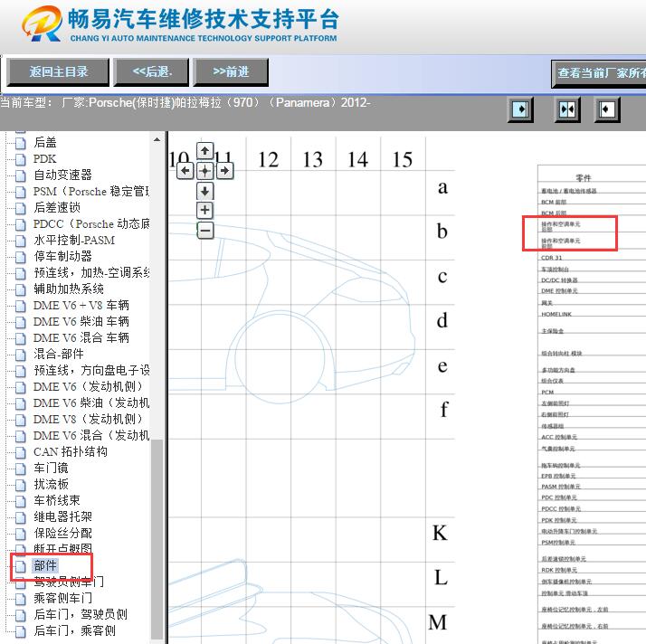Screen dimensions: 646x644
Task: Open 车桥线束 in the tree
Action: (x=57, y=501)
